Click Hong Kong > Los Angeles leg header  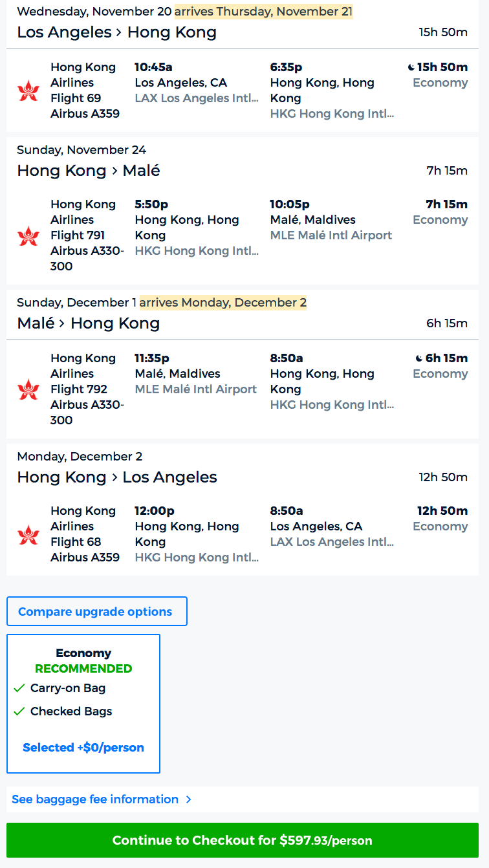pyautogui.click(x=117, y=477)
